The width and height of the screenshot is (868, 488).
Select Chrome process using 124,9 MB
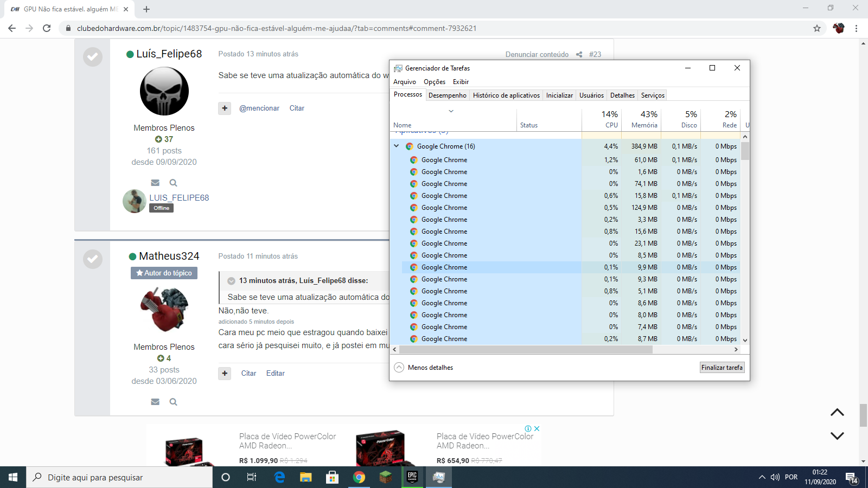565,208
